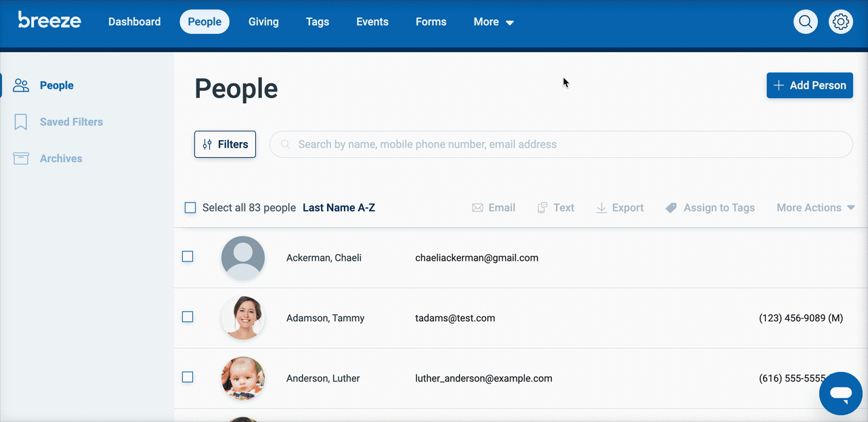Go to the Forms tab
This screenshot has height=422, width=868.
point(431,22)
